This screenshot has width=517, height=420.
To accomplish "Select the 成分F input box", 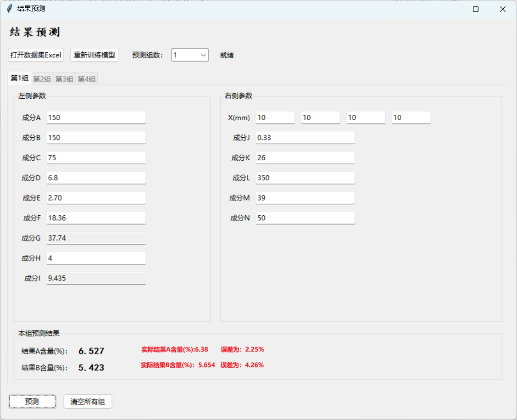I will 96,218.
